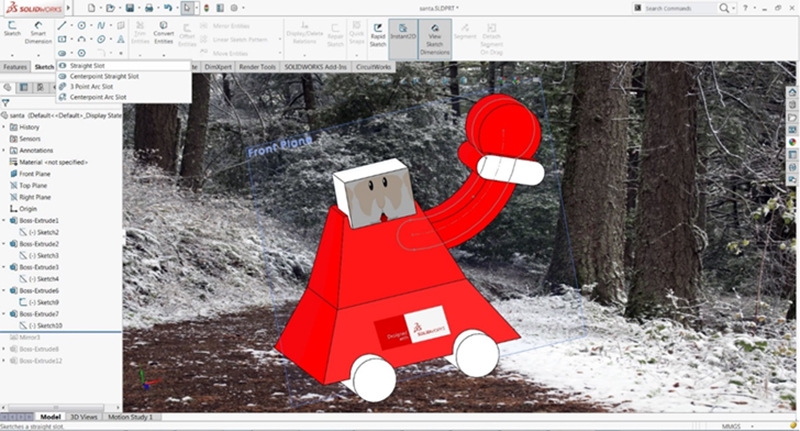Choose Straight Slot from the menu
The height and width of the screenshot is (431, 800).
[123, 66]
